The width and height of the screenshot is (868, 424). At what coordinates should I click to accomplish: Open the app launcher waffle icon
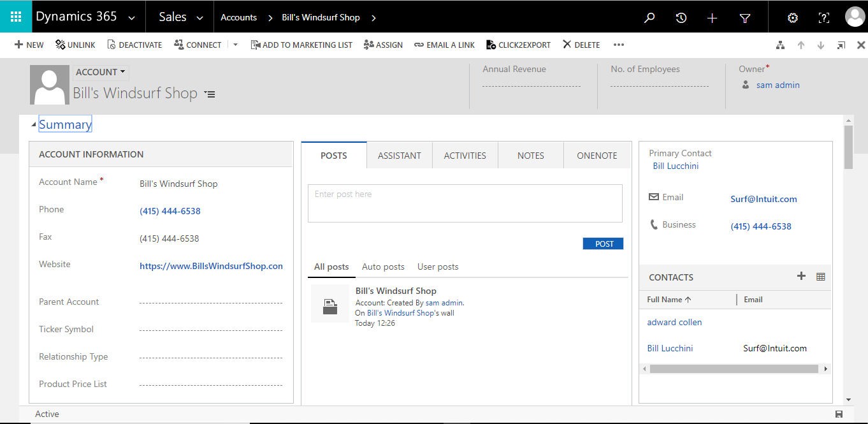coord(16,17)
